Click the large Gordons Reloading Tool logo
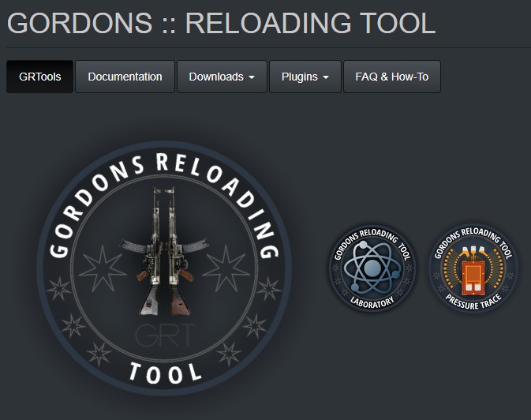Image resolution: width=531 pixels, height=420 pixels. 164,268
